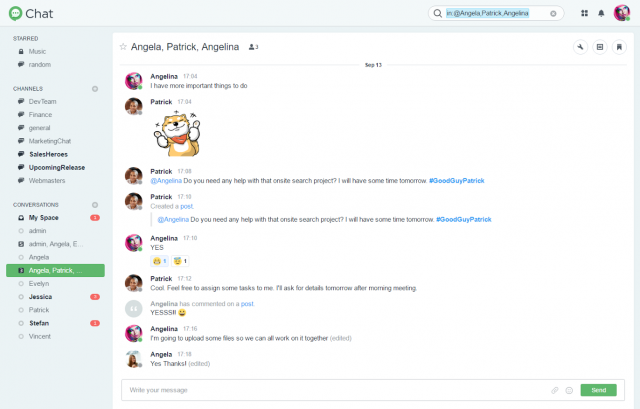
Task: Click the posts panel icon in header
Action: coord(599,47)
